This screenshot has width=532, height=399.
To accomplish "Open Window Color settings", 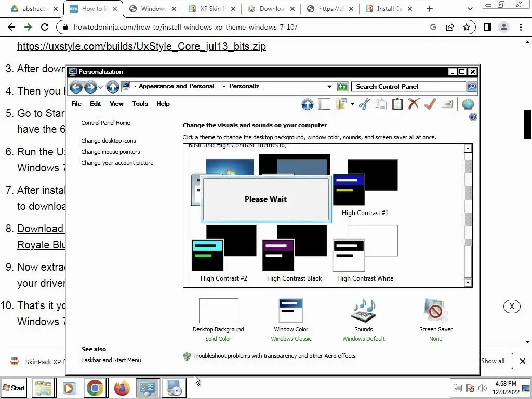I will click(291, 320).
